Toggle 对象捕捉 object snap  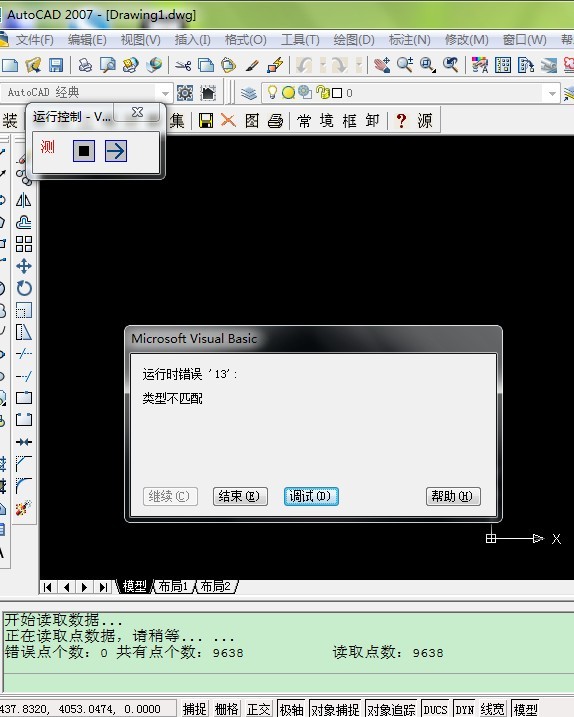coord(335,709)
